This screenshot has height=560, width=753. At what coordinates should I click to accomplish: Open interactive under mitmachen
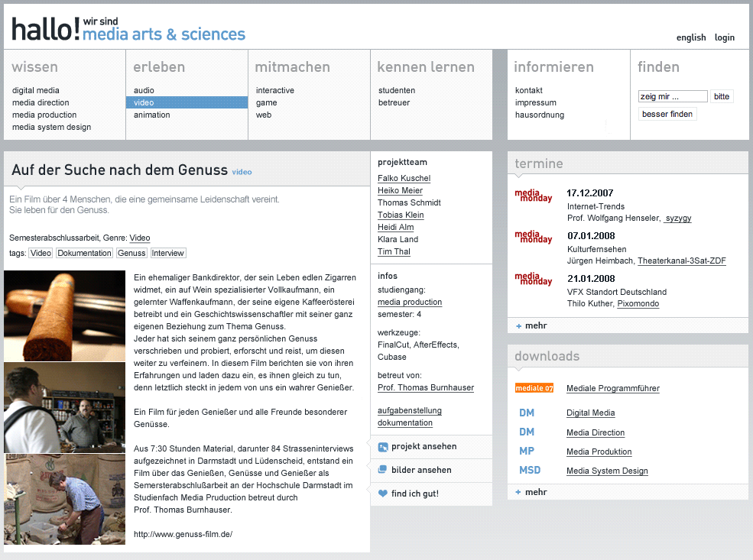tap(275, 90)
